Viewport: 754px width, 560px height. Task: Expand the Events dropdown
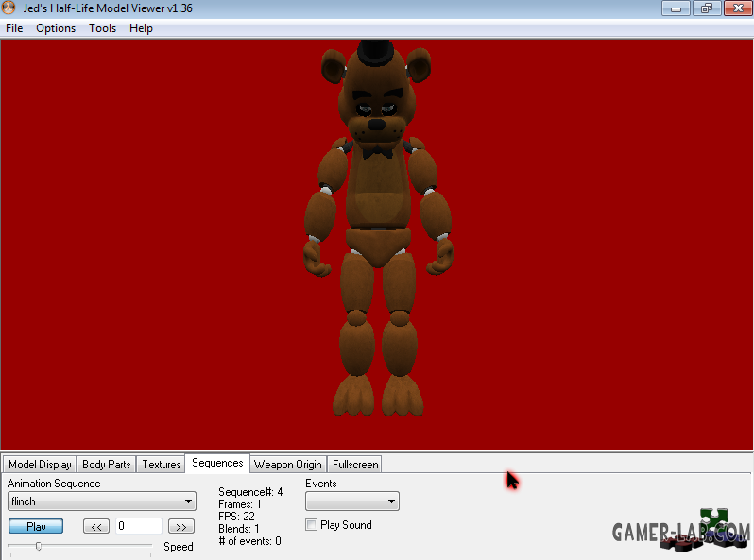352,501
